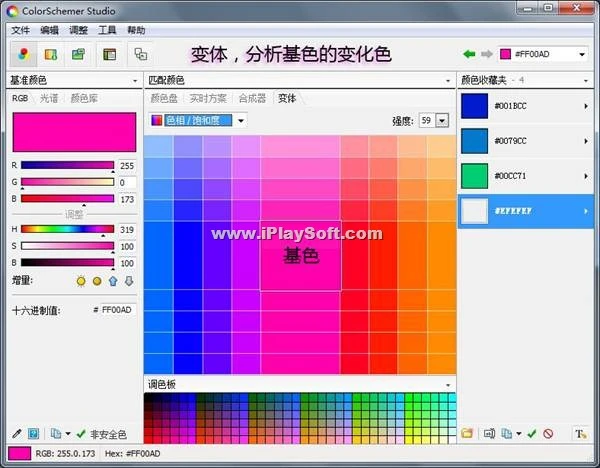Click green checkmark icon under favorites
Screen dimensions: 600x468
532,434
